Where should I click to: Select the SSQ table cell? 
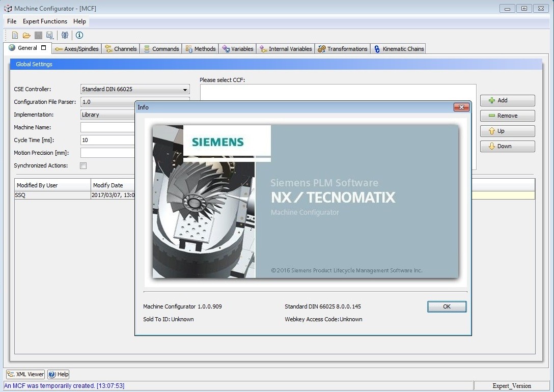(52, 195)
